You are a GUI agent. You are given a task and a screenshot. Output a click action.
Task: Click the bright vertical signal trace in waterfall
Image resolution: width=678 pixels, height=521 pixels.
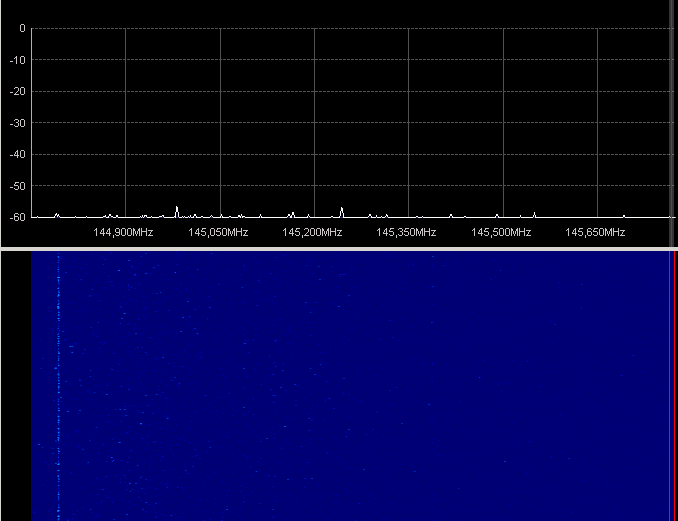tap(58, 385)
